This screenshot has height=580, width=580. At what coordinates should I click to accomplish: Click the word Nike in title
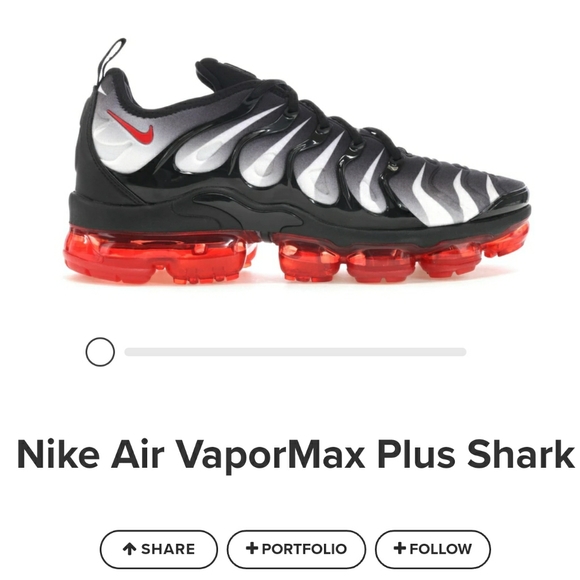point(58,454)
